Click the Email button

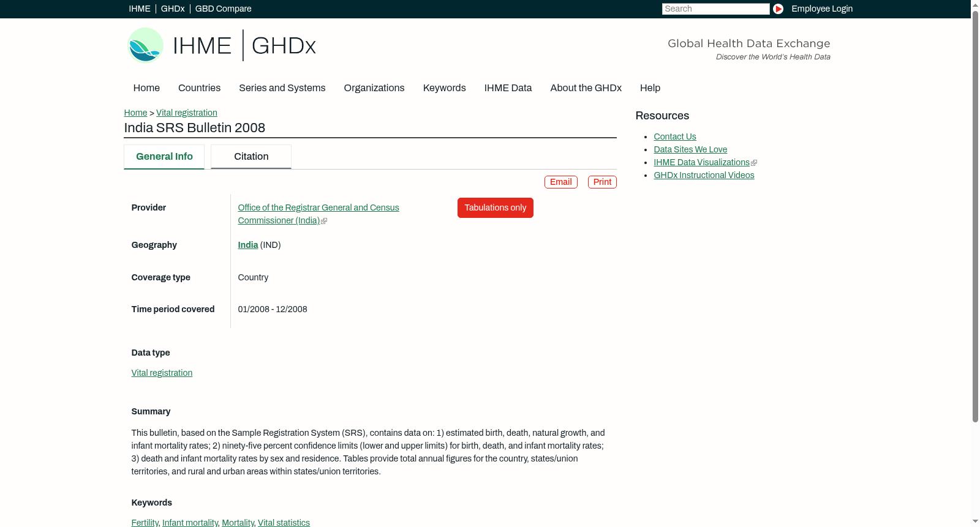tap(561, 182)
